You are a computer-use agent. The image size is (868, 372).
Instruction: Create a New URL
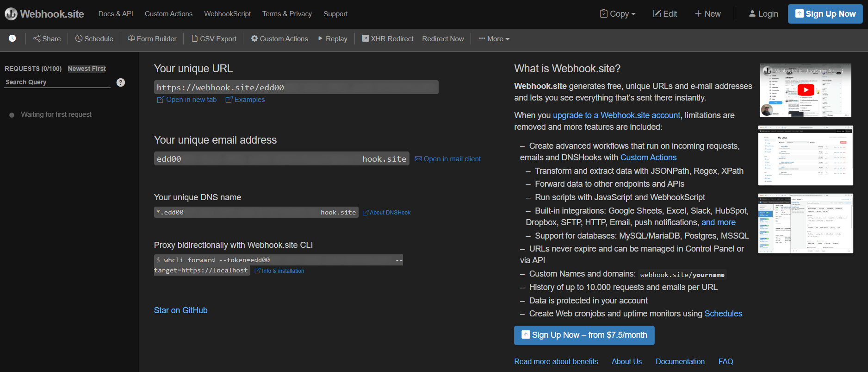tap(707, 14)
